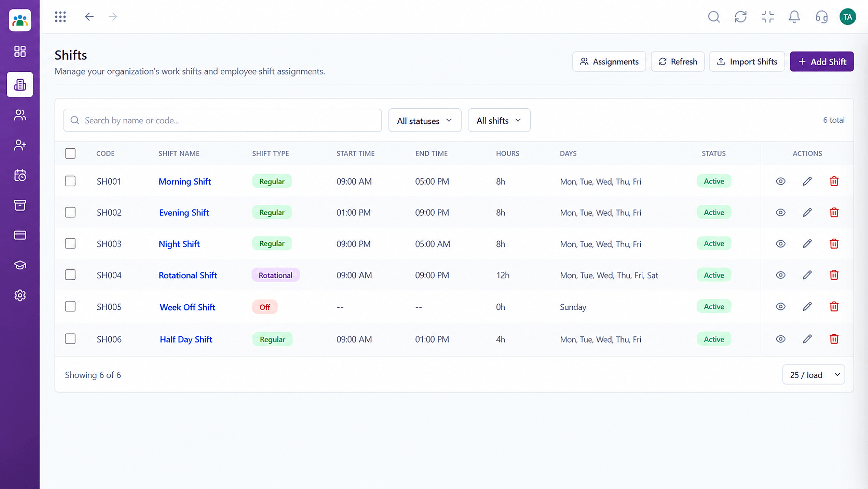This screenshot has width=868, height=489.
Task: Delete Half Day Shift with trash icon
Action: [834, 339]
